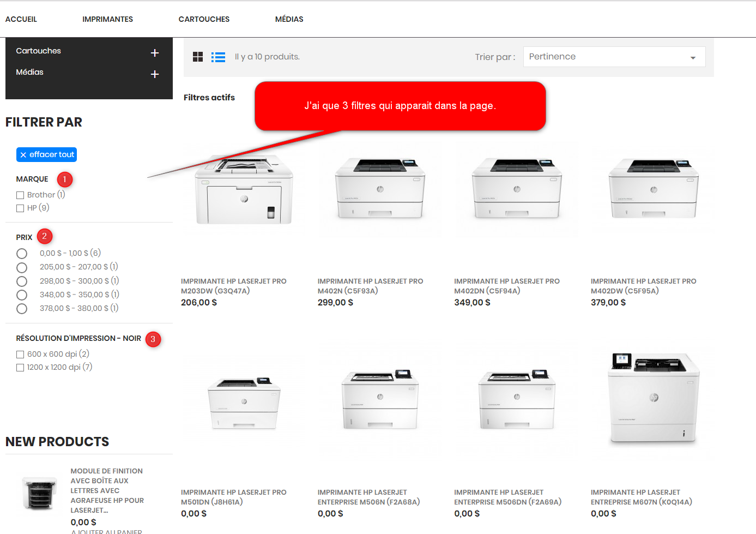The image size is (756, 534).
Task: Expand the Médias category plus icon
Action: [x=155, y=74]
